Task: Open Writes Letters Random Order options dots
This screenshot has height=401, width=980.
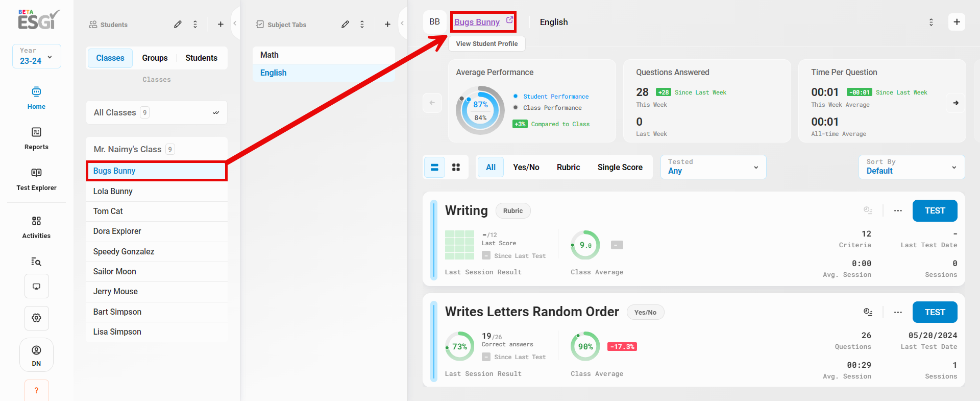Action: (x=898, y=312)
